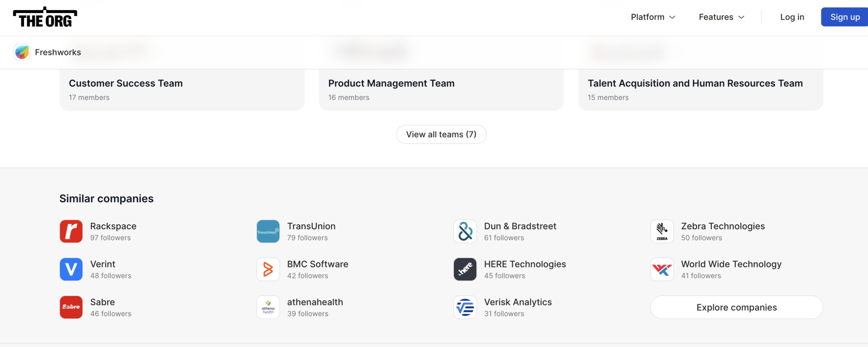The width and height of the screenshot is (868, 347).
Task: Select the Dun & Bradstreet ampersand logo
Action: [x=465, y=231]
